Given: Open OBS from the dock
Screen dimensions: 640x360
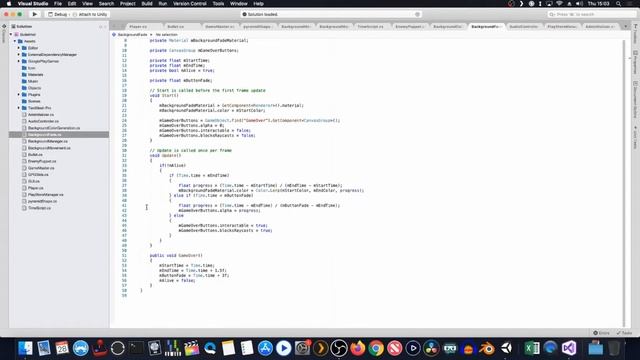Looking at the screenshot, I should click(x=339, y=348).
